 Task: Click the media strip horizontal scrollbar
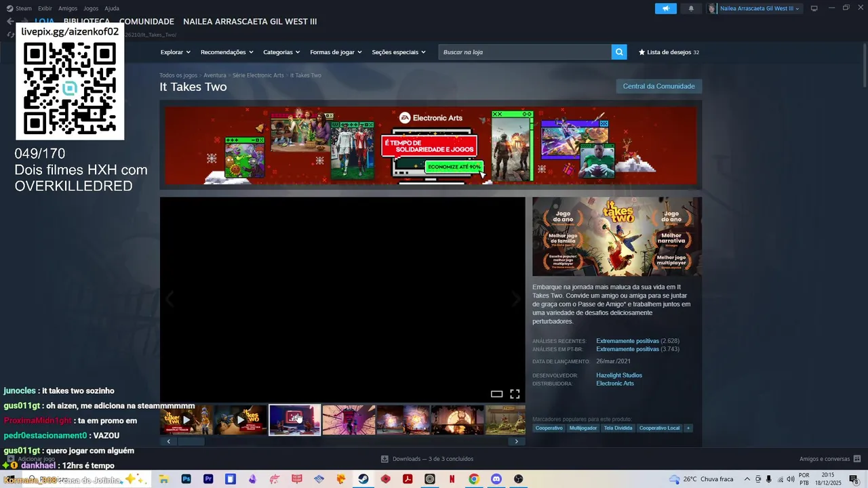(x=342, y=441)
